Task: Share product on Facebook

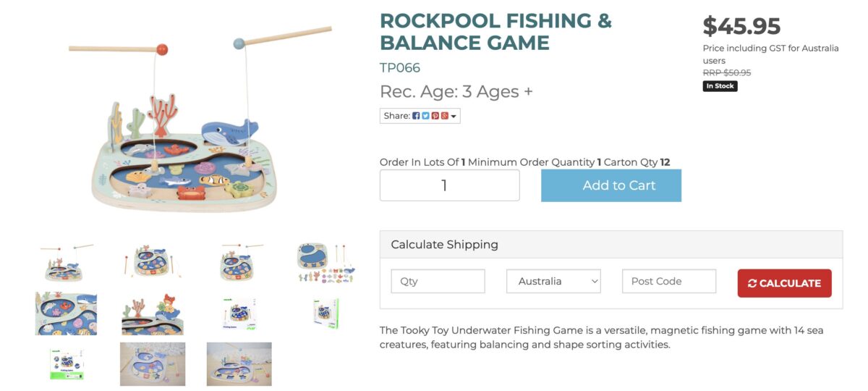Action: pyautogui.click(x=416, y=116)
